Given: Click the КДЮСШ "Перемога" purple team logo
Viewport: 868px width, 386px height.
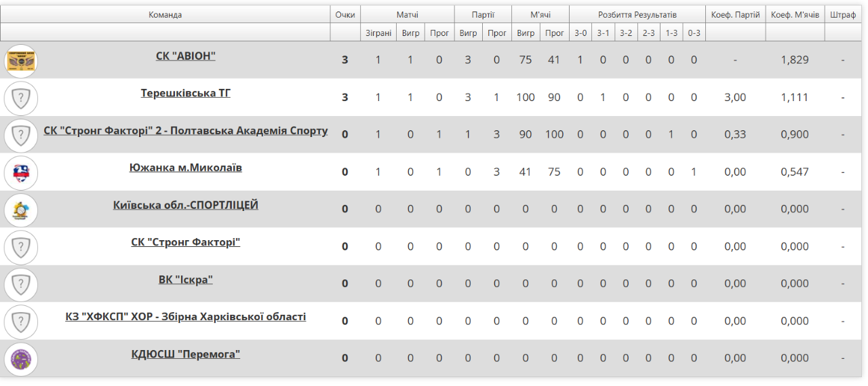Looking at the screenshot, I should [21, 359].
